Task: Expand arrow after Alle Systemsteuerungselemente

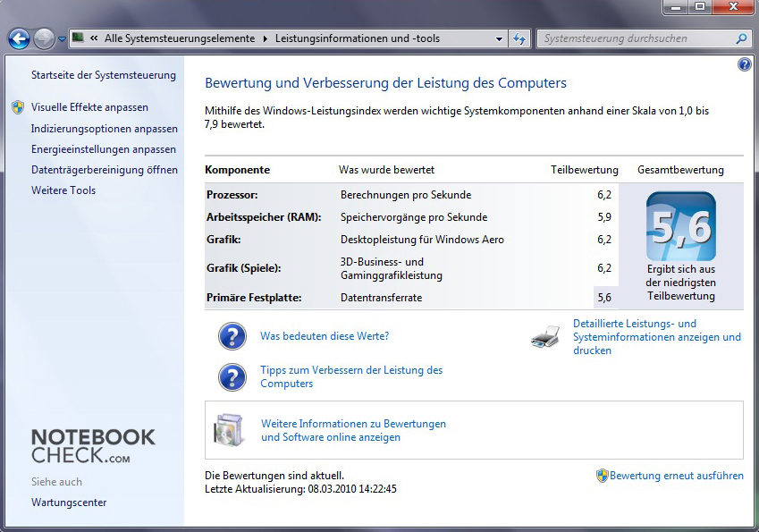Action: (266, 38)
